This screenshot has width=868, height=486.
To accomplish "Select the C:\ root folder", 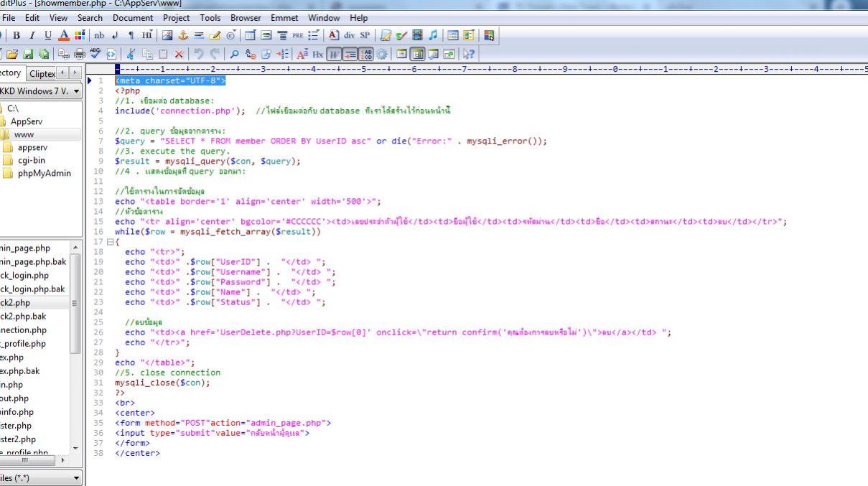I will (x=13, y=108).
